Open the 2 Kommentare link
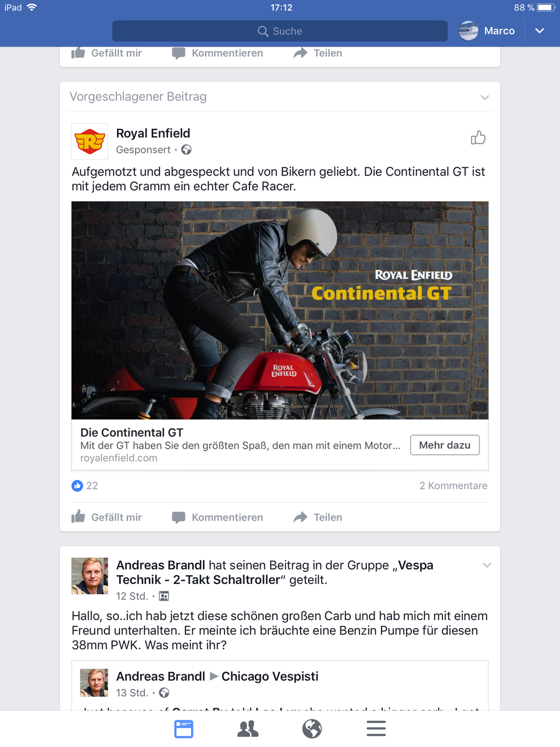Viewport: 560px width, 747px height. click(454, 486)
